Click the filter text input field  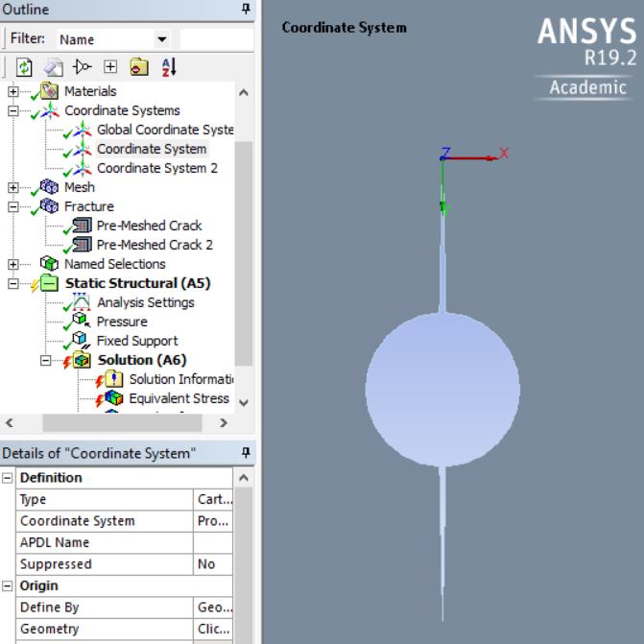click(x=217, y=39)
